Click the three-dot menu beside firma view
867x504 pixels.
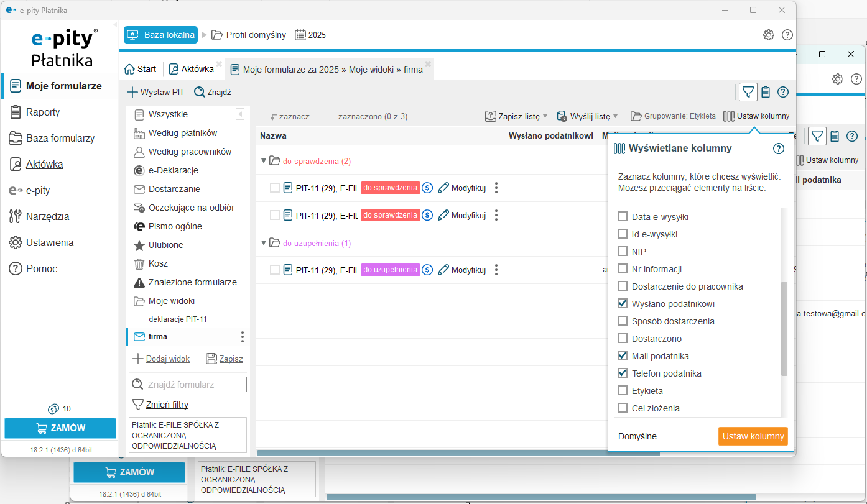[x=242, y=337]
